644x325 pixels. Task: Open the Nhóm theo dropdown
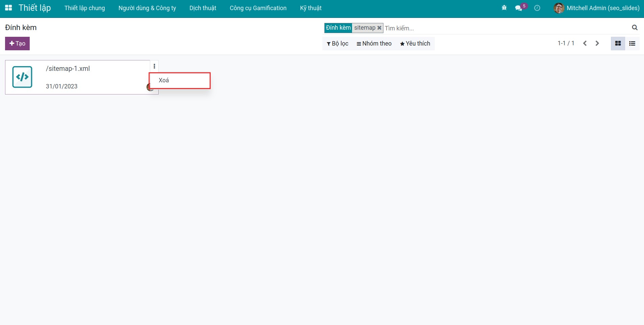point(374,43)
